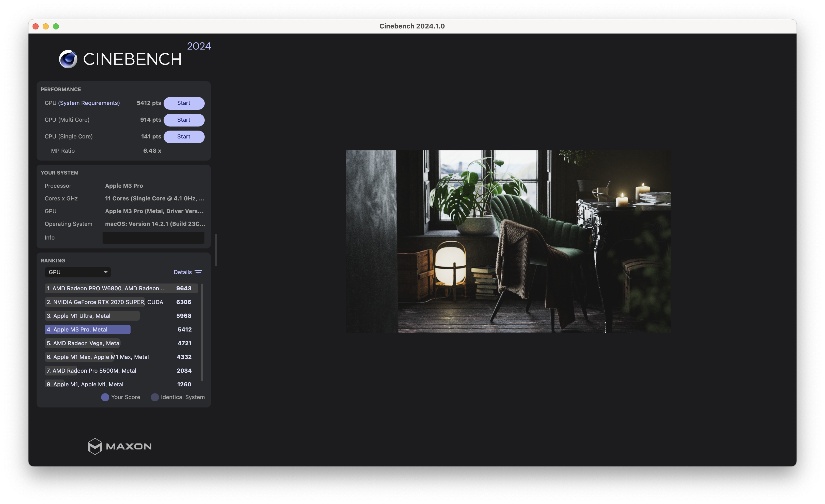Open the GPU ranking dropdown
825x504 pixels.
point(77,272)
